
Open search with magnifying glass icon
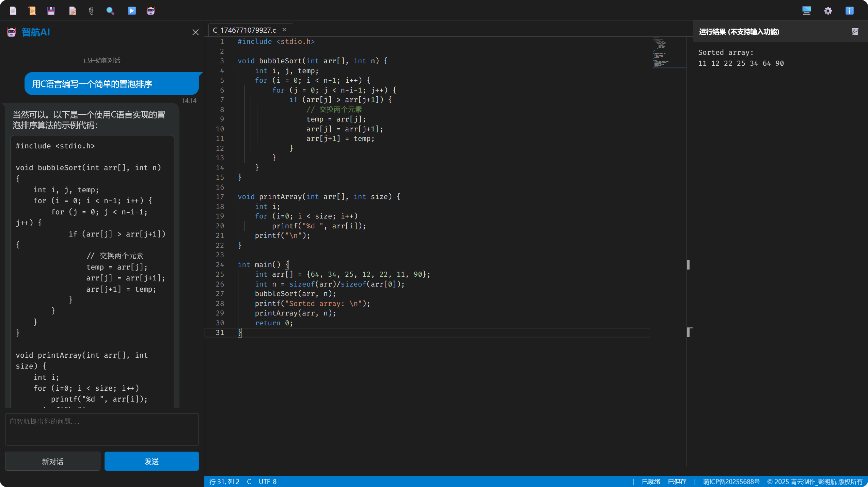(x=110, y=11)
